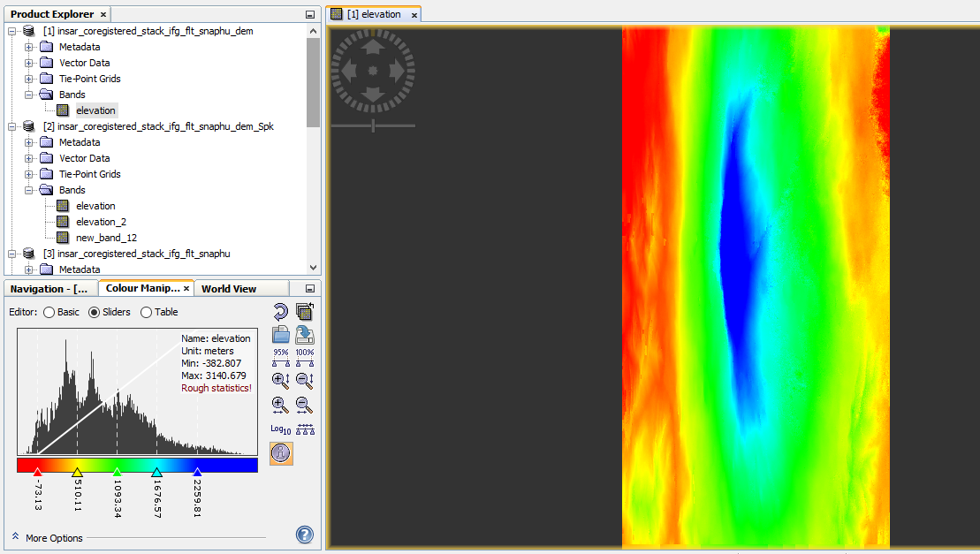This screenshot has height=554, width=980.
Task: Toggle Log10 histogram scaling
Action: point(280,429)
